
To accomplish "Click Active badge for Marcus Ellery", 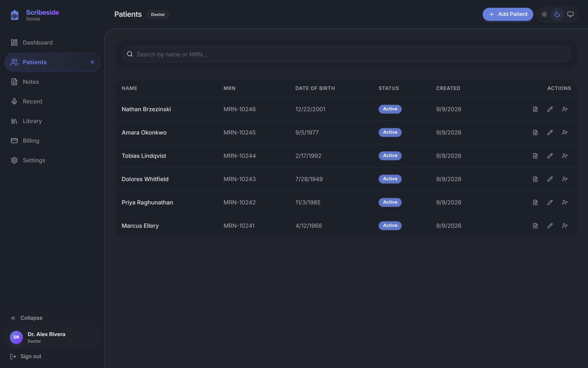I will (390, 226).
